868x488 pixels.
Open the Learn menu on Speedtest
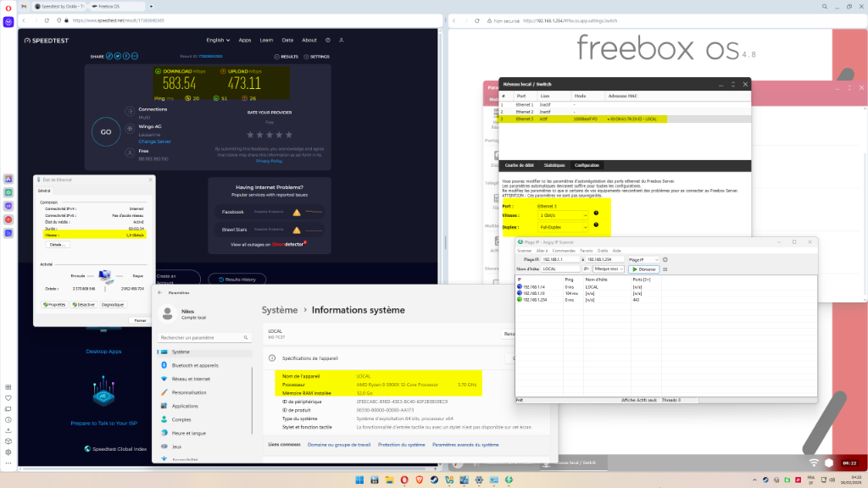tap(266, 40)
